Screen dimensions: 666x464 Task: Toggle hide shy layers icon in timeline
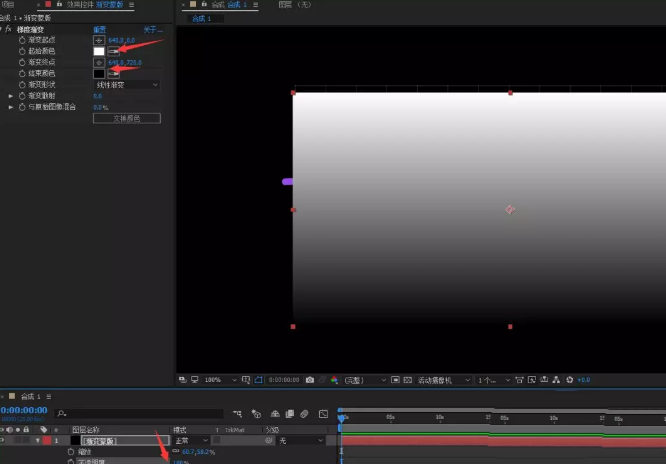pyautogui.click(x=275, y=413)
